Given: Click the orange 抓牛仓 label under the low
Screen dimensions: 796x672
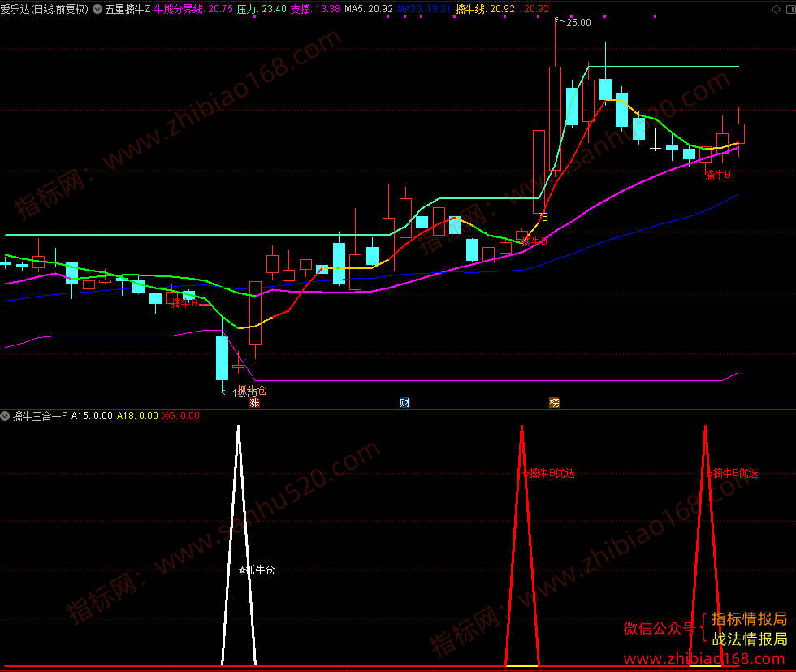Looking at the screenshot, I should point(252,390).
